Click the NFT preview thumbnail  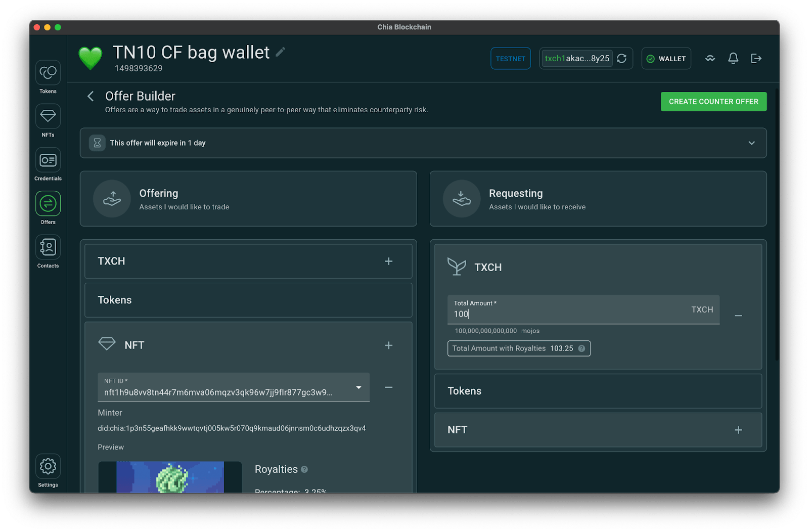(x=170, y=477)
